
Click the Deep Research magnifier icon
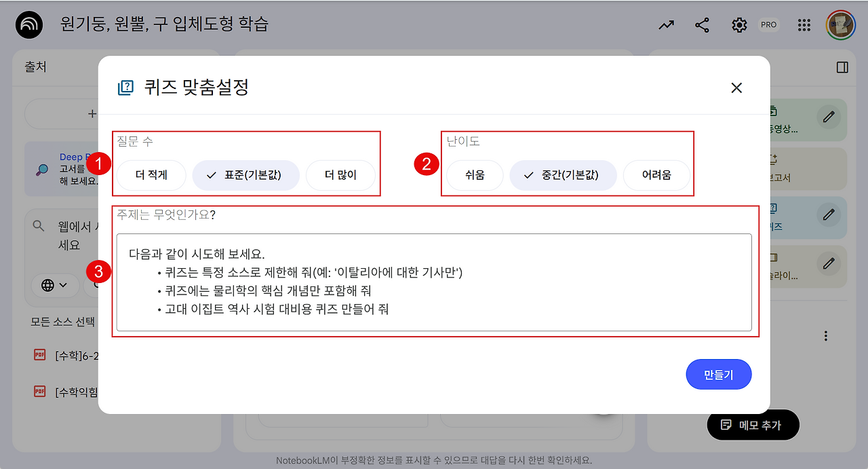[42, 170]
